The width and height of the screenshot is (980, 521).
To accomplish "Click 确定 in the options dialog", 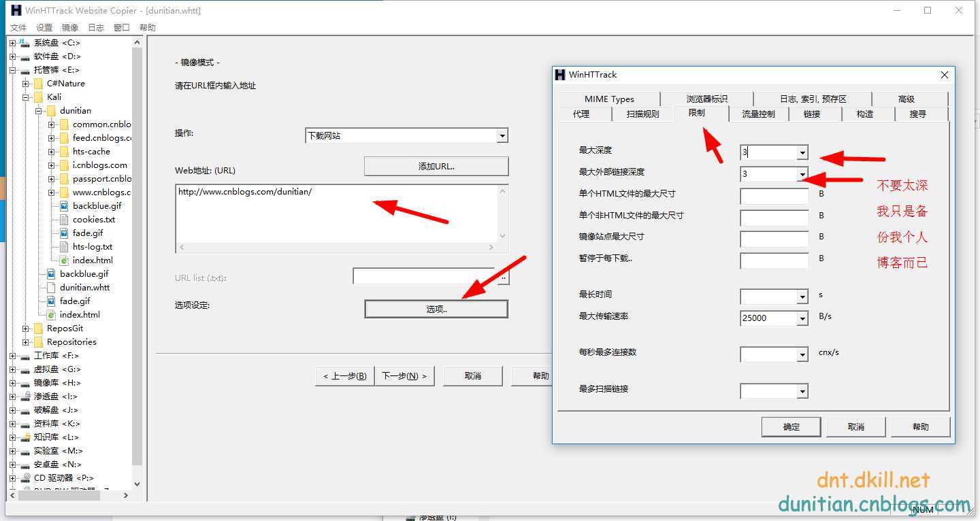I will click(x=791, y=427).
